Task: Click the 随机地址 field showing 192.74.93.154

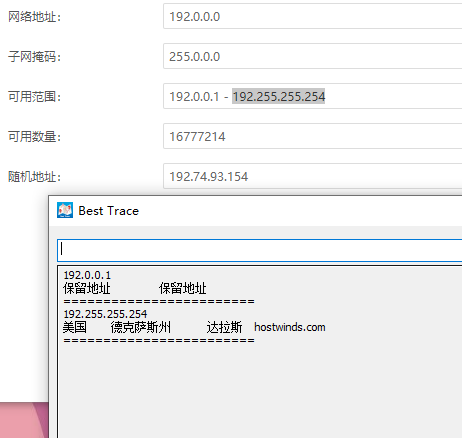Action: pyautogui.click(x=313, y=176)
